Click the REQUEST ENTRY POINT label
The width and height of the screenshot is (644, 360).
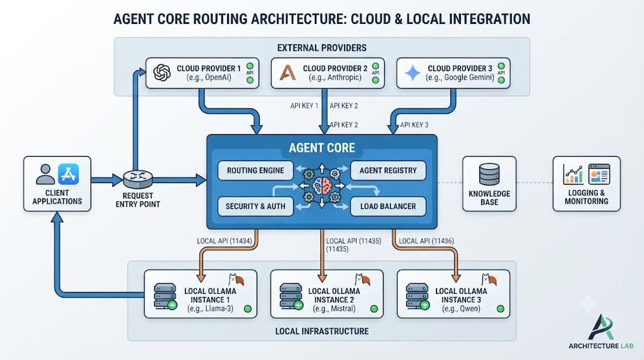click(x=138, y=200)
